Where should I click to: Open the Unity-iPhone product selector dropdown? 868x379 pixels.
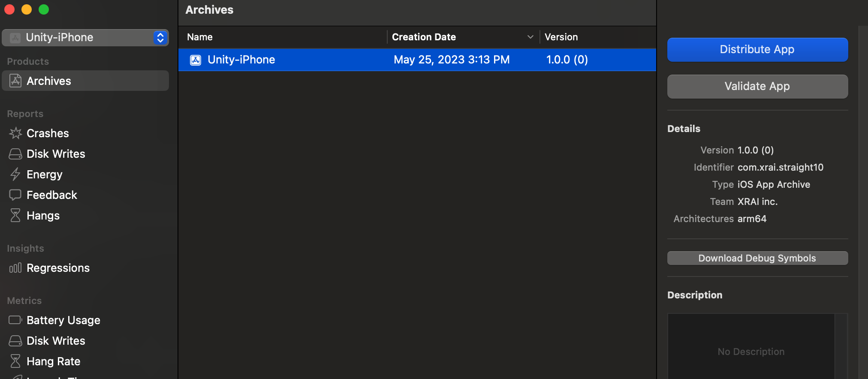click(x=85, y=38)
